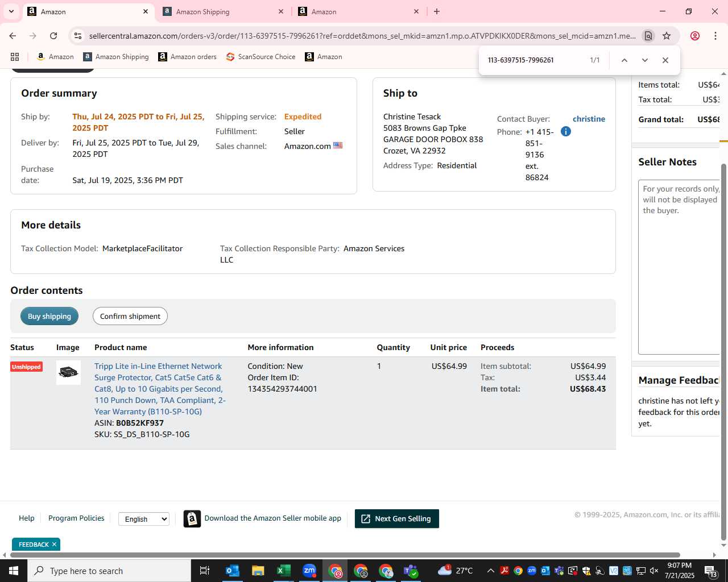This screenshot has height=582, width=728.
Task: Contact buyer christine link
Action: (589, 119)
